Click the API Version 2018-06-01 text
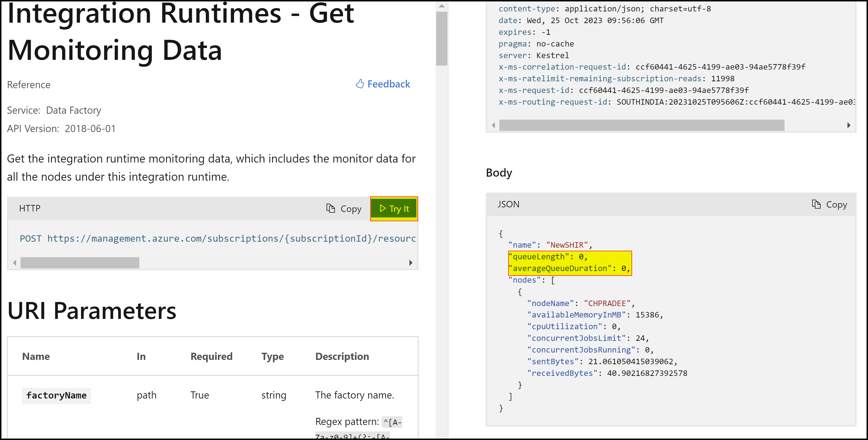This screenshot has height=440, width=868. point(61,129)
